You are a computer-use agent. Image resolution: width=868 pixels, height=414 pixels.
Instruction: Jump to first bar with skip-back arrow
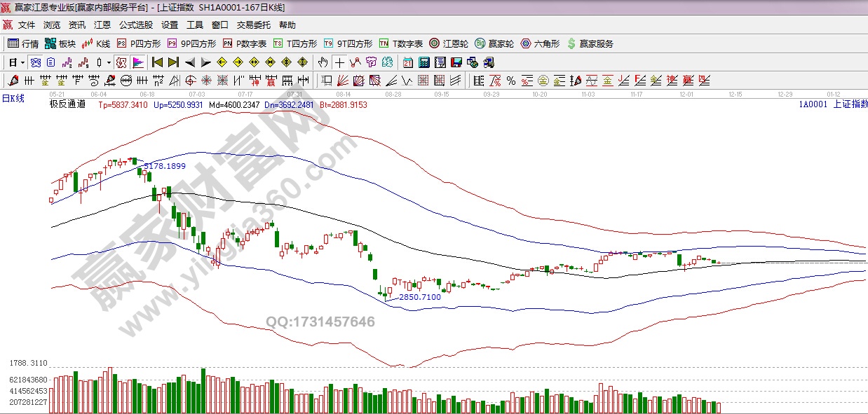(158, 62)
